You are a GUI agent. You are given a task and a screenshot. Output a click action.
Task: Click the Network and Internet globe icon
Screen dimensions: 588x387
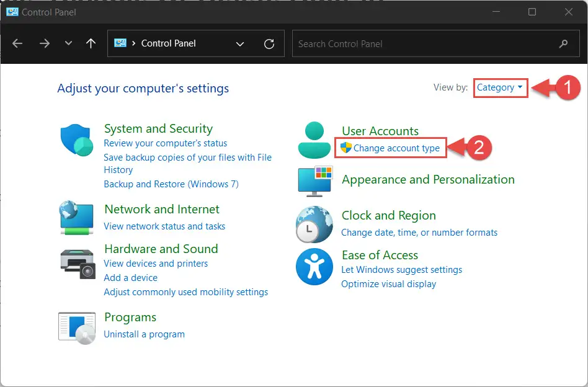click(76, 218)
